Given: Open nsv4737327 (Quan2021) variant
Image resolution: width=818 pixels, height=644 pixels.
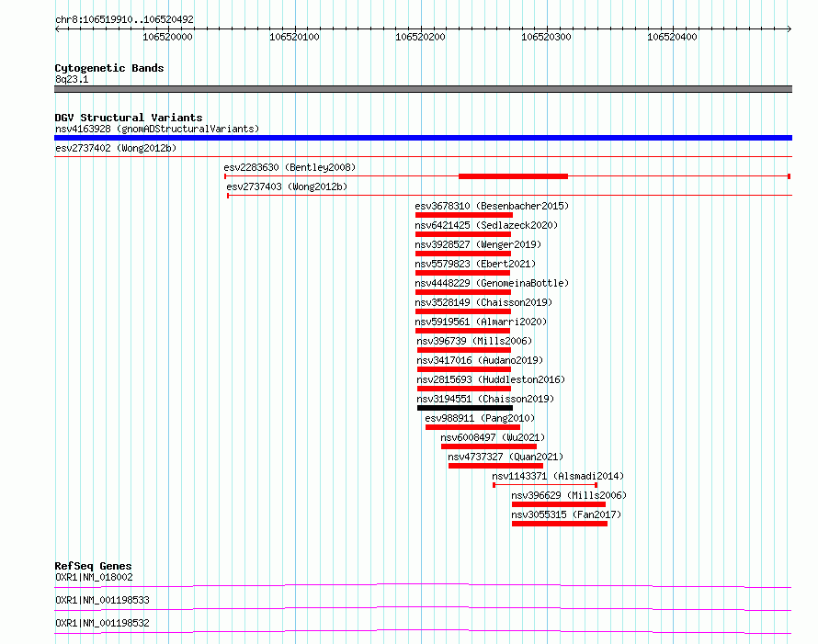Looking at the screenshot, I should tap(506, 457).
